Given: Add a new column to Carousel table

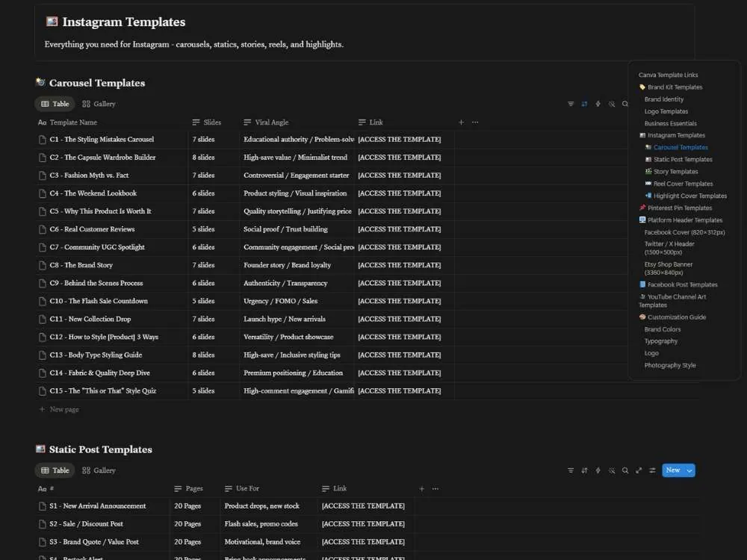Looking at the screenshot, I should pyautogui.click(x=461, y=122).
